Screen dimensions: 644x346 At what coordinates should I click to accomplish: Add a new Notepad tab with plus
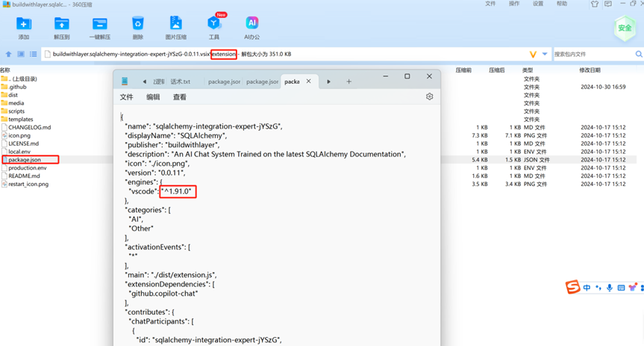(x=348, y=81)
